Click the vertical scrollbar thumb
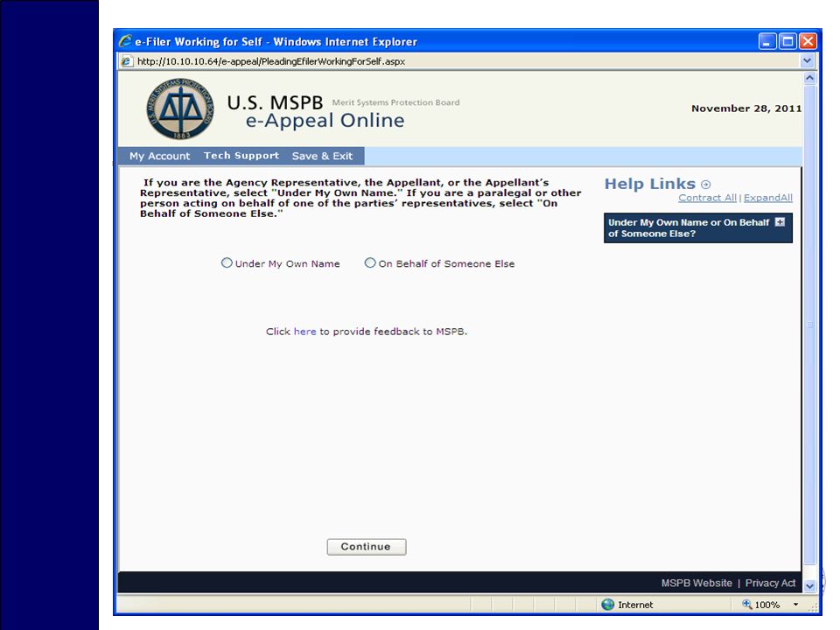 [x=809, y=325]
